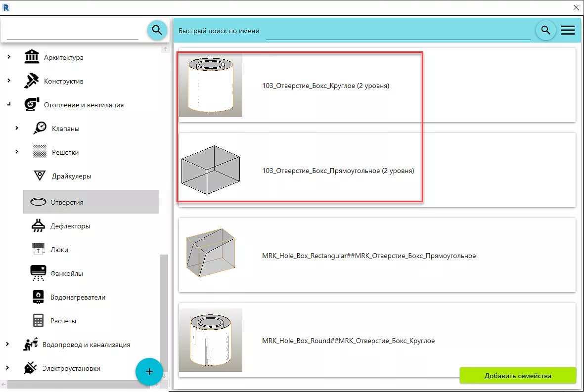Select Водопровод и канализация category
The width and height of the screenshot is (584, 392).
[87, 345]
